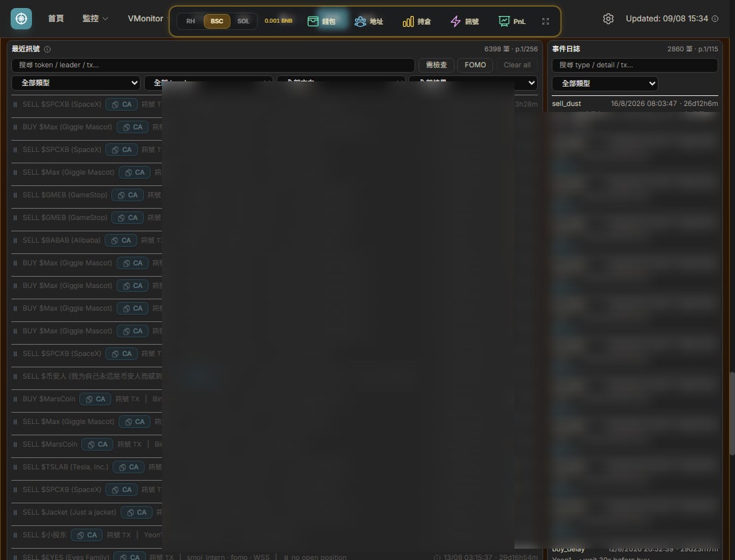Switch chain to RH
735x560 pixels.
pos(191,21)
